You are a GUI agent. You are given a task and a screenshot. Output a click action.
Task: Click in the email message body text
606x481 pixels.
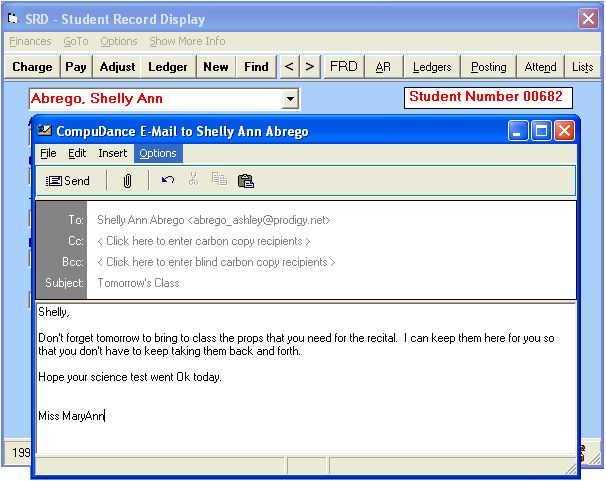click(305, 379)
